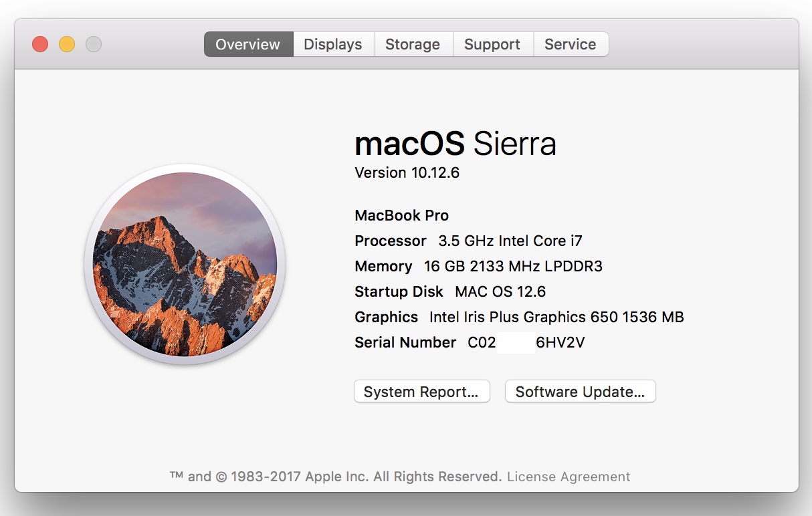The image size is (812, 516).
Task: Click the macOS Sierra title text
Action: 455,143
